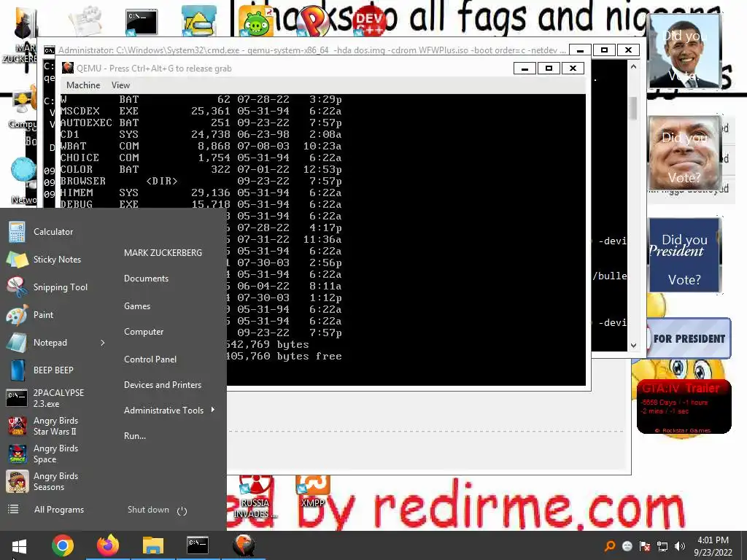Open the QEMU View menu
Screen dimensions: 747x560
pyautogui.click(x=120, y=85)
